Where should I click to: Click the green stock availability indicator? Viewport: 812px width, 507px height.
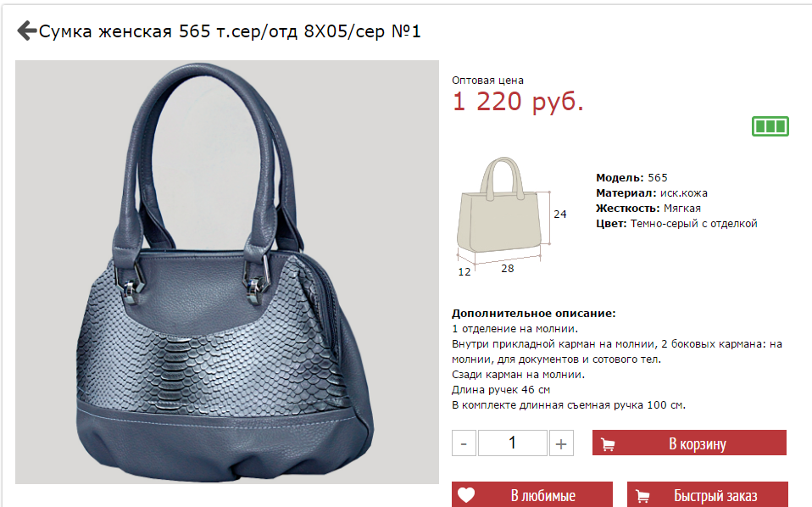click(770, 126)
